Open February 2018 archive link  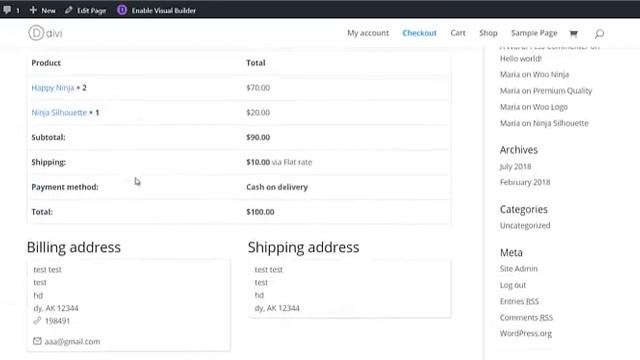[x=525, y=182]
